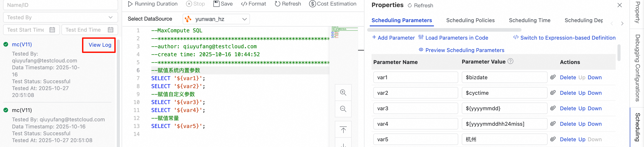
Task: Click the Name/ID search field
Action: point(60,5)
